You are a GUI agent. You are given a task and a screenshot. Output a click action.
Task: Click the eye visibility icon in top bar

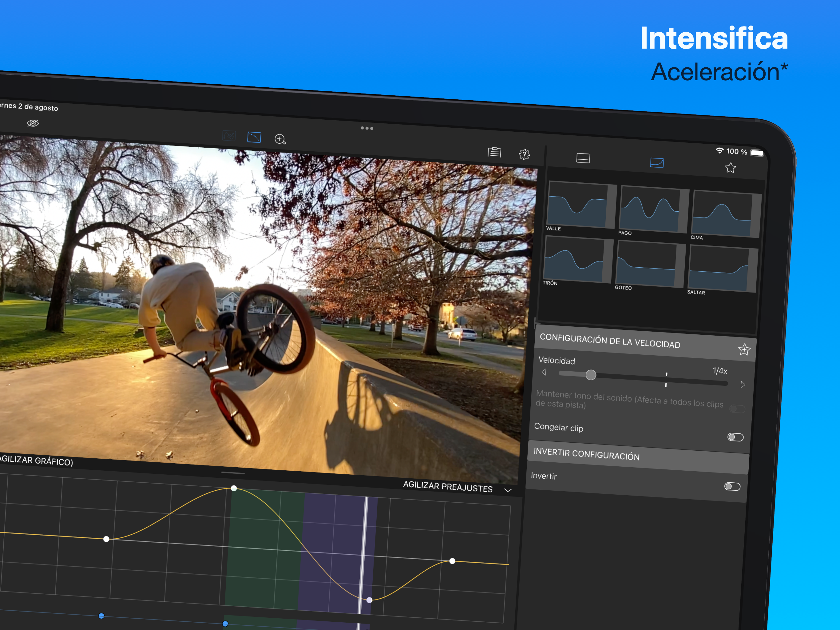(33, 123)
